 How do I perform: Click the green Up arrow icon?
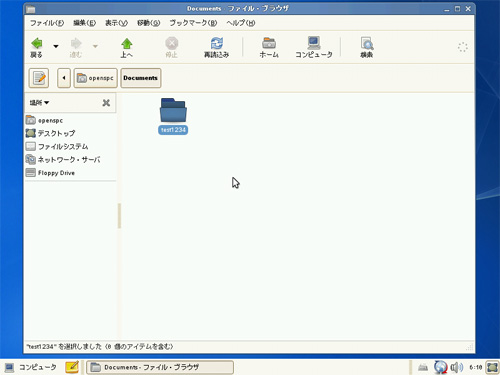click(x=127, y=44)
